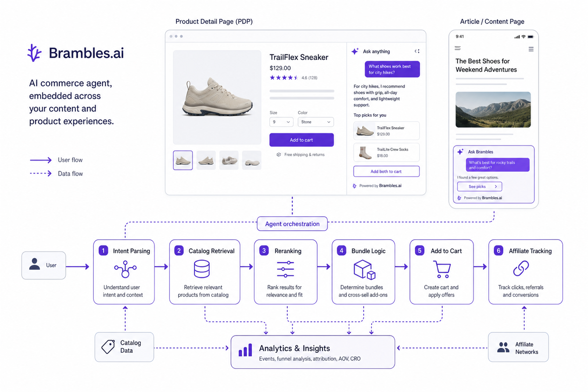
Task: Click the 'What shoes work best for city hikes?' bubble
Action: click(x=392, y=69)
